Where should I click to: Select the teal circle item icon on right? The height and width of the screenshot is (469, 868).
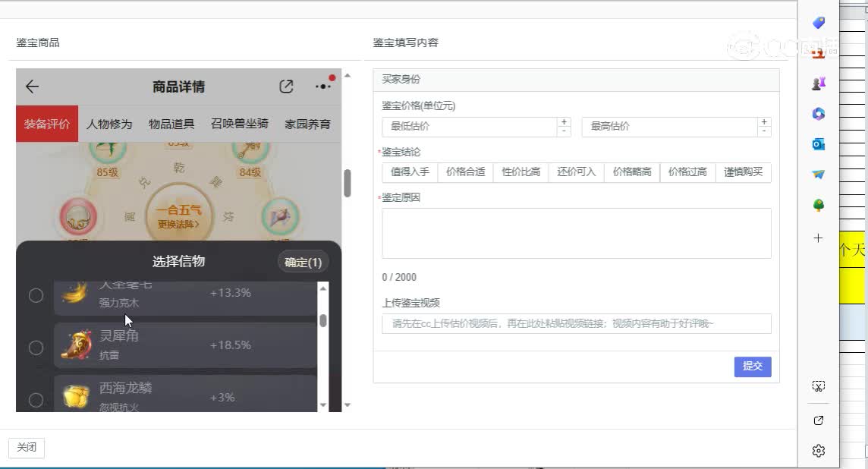coord(280,218)
